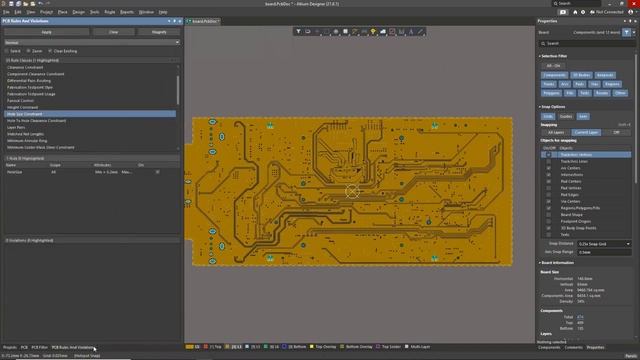Click the Magnify button in Rules panel
This screenshot has width=640, height=360.
[x=159, y=32]
